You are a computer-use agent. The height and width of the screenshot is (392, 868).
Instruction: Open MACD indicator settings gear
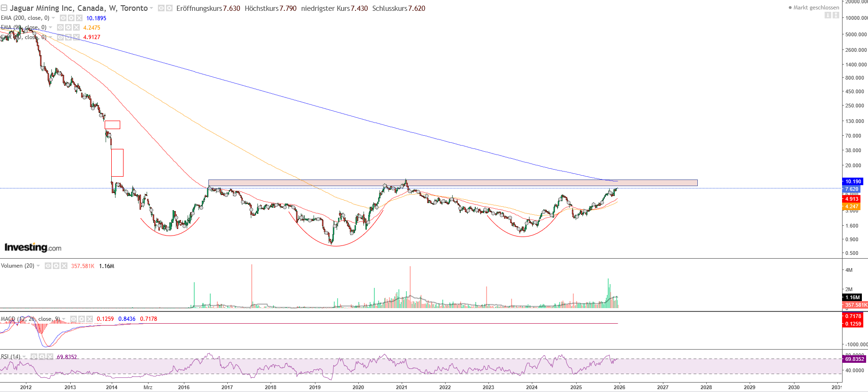click(x=82, y=319)
